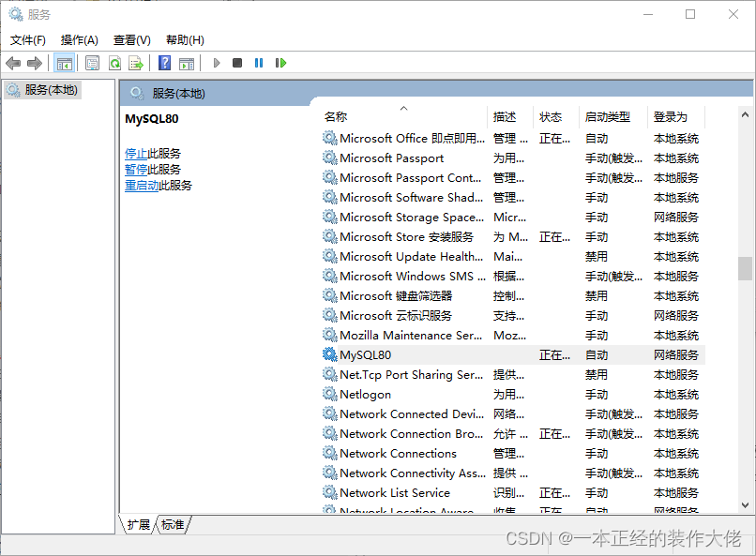Click the scrollbar down arrow
Screen dimensions: 756x556
coord(745,505)
